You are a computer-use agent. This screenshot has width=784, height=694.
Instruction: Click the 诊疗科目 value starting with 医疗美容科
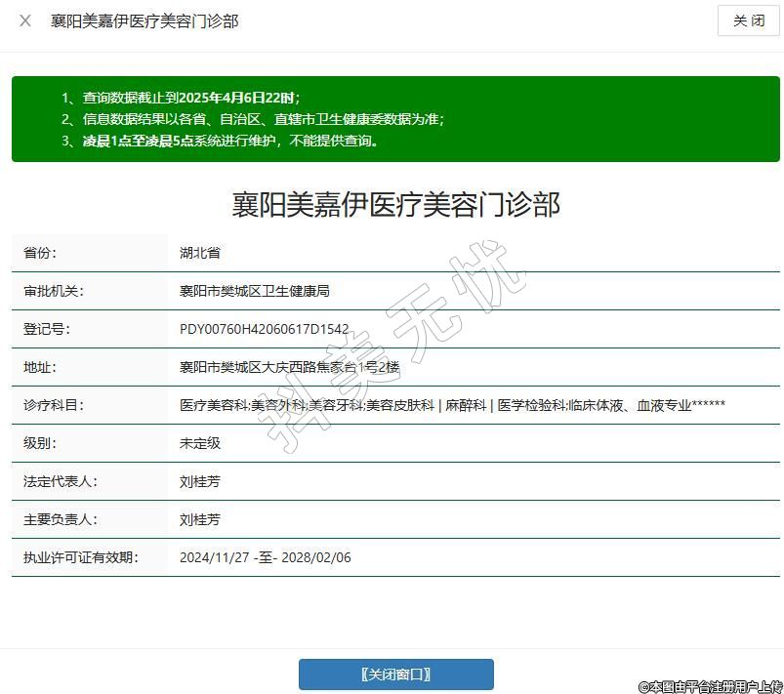click(452, 405)
